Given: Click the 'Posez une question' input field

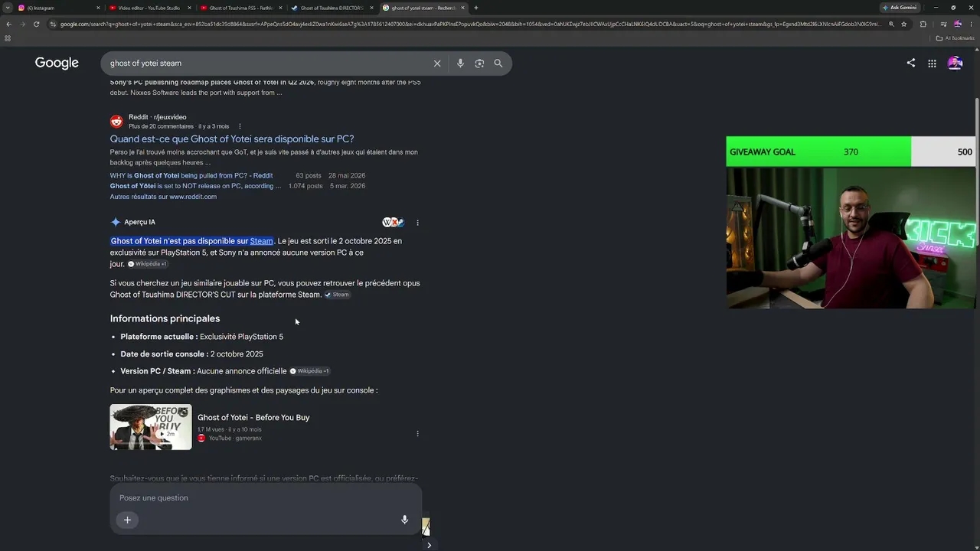Looking at the screenshot, I should (266, 498).
